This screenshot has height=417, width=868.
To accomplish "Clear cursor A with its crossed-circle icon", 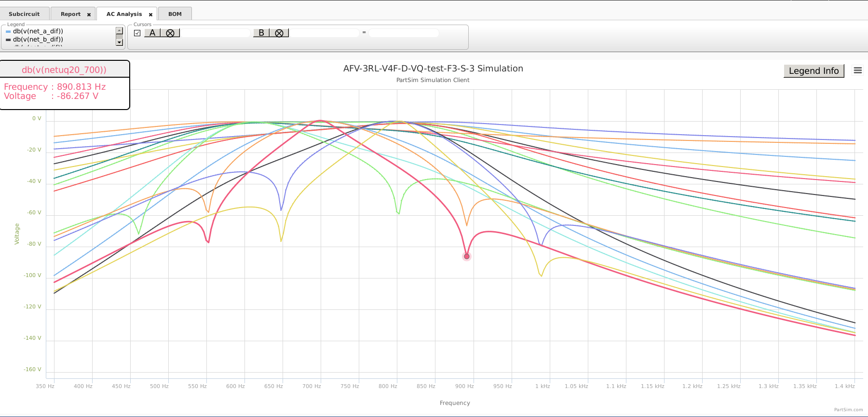I will (x=170, y=33).
